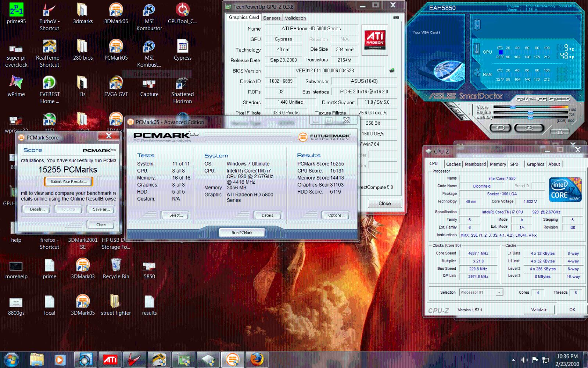Click the SmartDoctor circular-arrow reset button
Image resolution: width=588 pixels, height=368 pixels.
pyautogui.click(x=501, y=128)
